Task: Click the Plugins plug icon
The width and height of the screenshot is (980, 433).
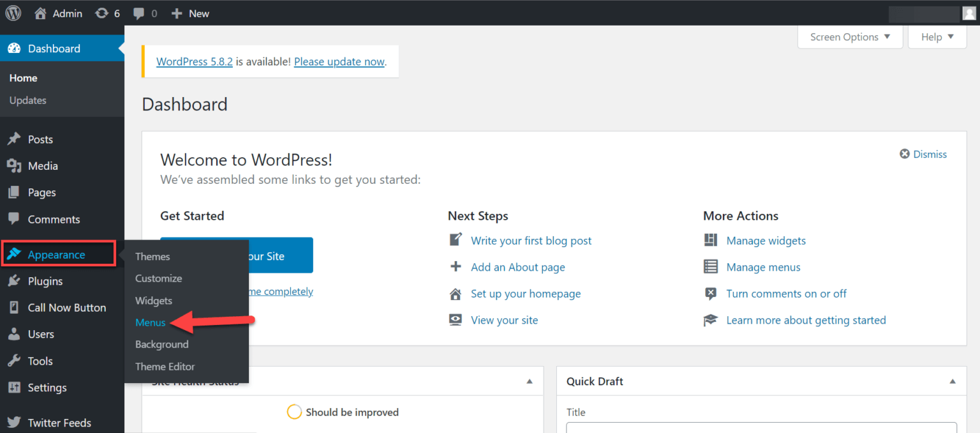Action: coord(14,281)
